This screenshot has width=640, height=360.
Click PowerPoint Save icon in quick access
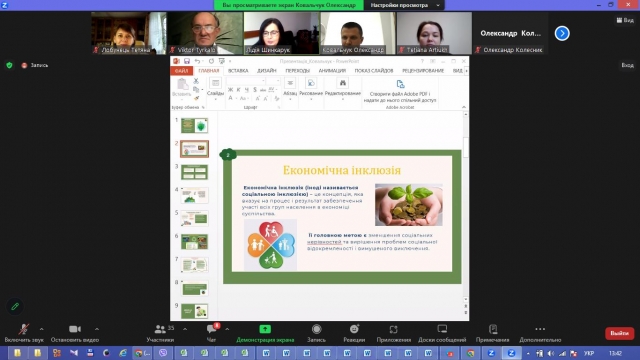pyautogui.click(x=187, y=61)
